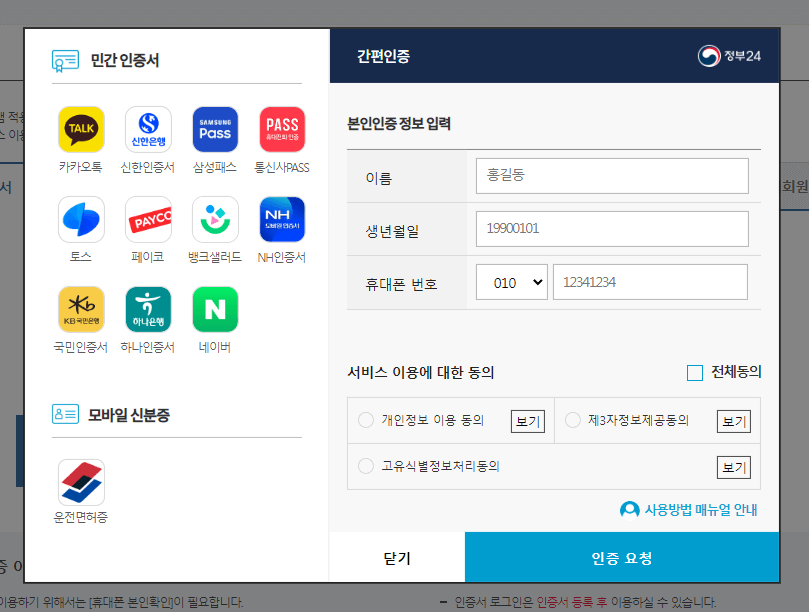Select the KakaoTalk certificate icon
The height and width of the screenshot is (612, 809).
click(x=81, y=130)
